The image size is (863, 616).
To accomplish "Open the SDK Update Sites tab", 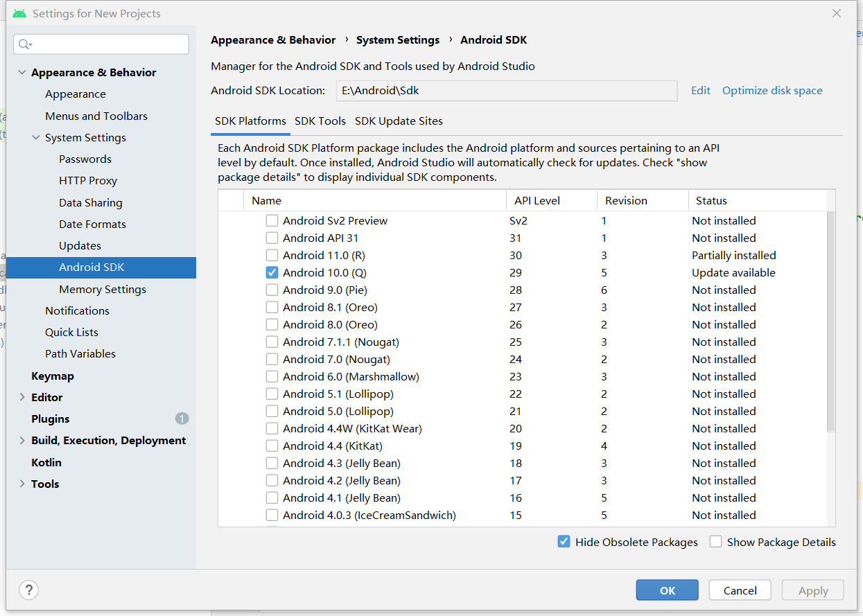I will [x=399, y=121].
